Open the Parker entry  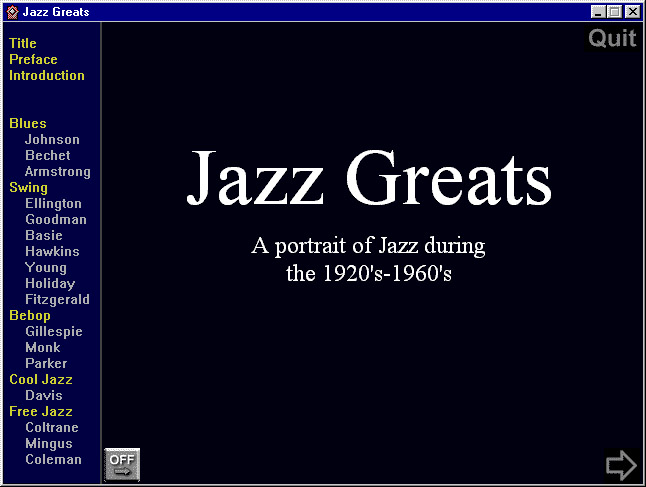46,363
